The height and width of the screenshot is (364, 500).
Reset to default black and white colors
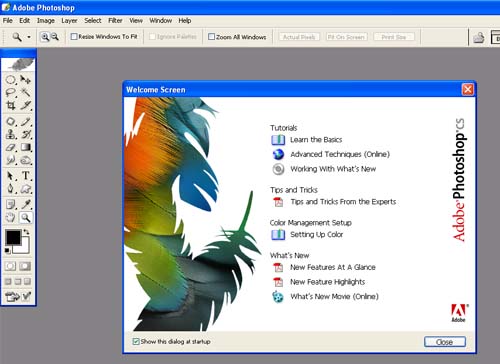[7, 250]
